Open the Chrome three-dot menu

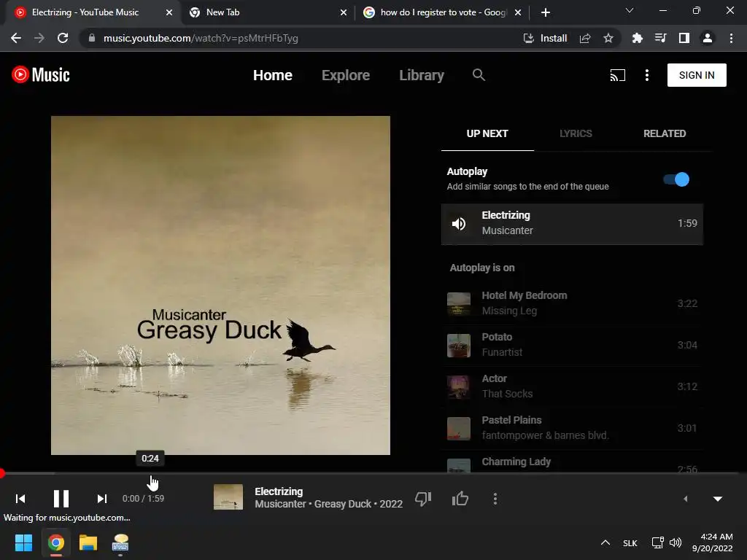[731, 38]
